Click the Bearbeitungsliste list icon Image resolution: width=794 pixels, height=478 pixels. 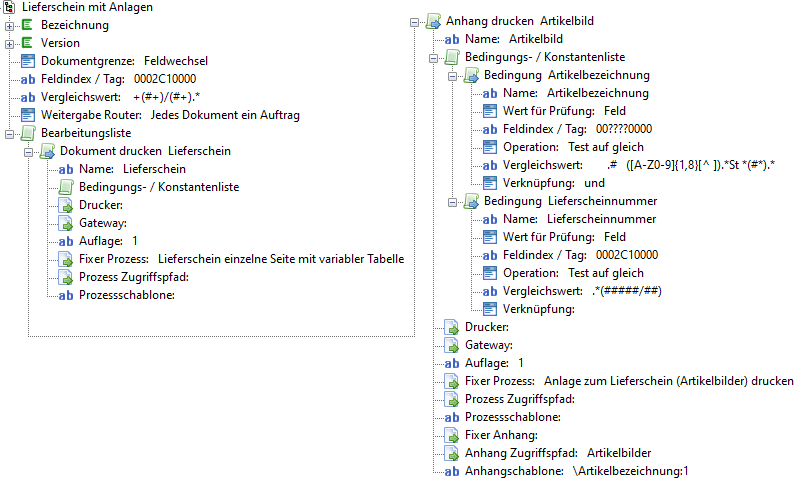(28, 133)
